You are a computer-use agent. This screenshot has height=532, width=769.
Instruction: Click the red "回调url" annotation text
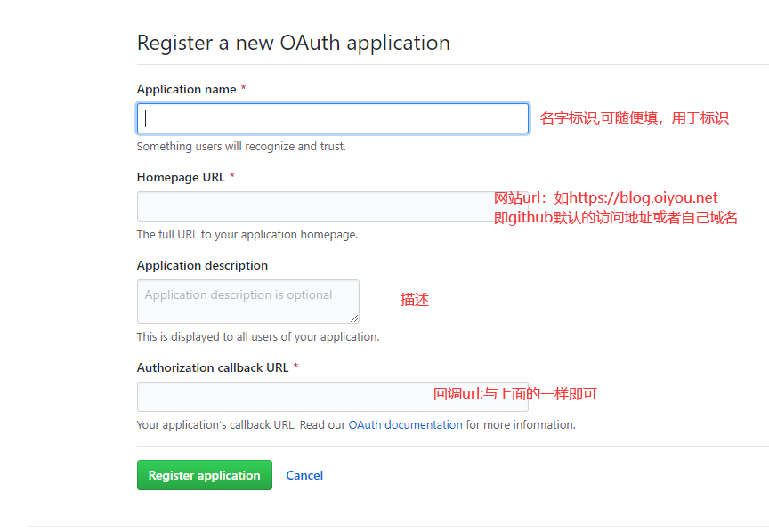514,393
